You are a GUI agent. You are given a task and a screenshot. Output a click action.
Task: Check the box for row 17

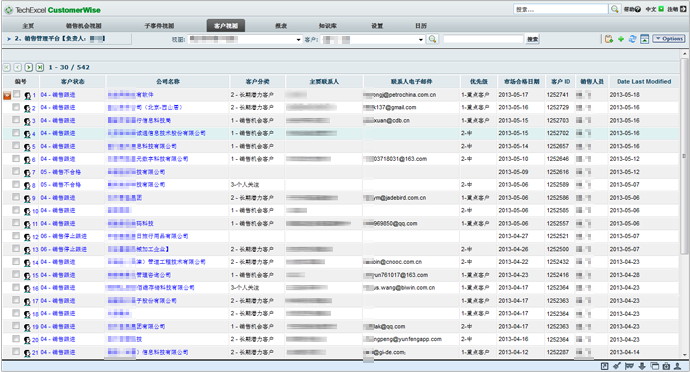tap(16, 300)
